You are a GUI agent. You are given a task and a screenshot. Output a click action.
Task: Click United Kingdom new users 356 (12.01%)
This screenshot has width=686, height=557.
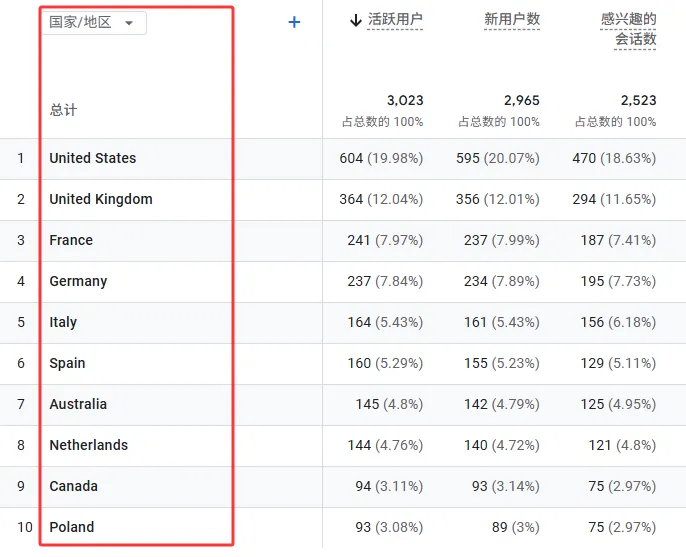[x=498, y=199]
